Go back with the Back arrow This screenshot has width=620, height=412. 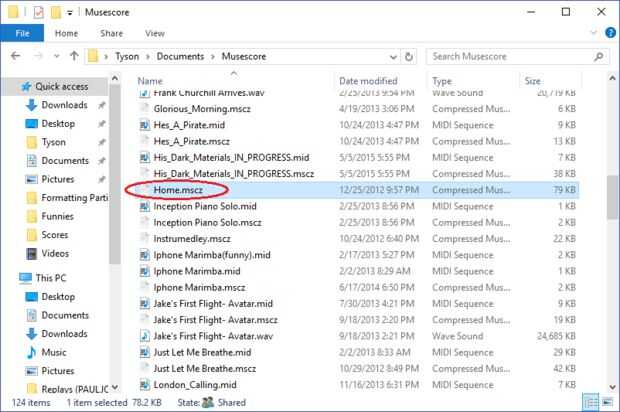coord(15,56)
